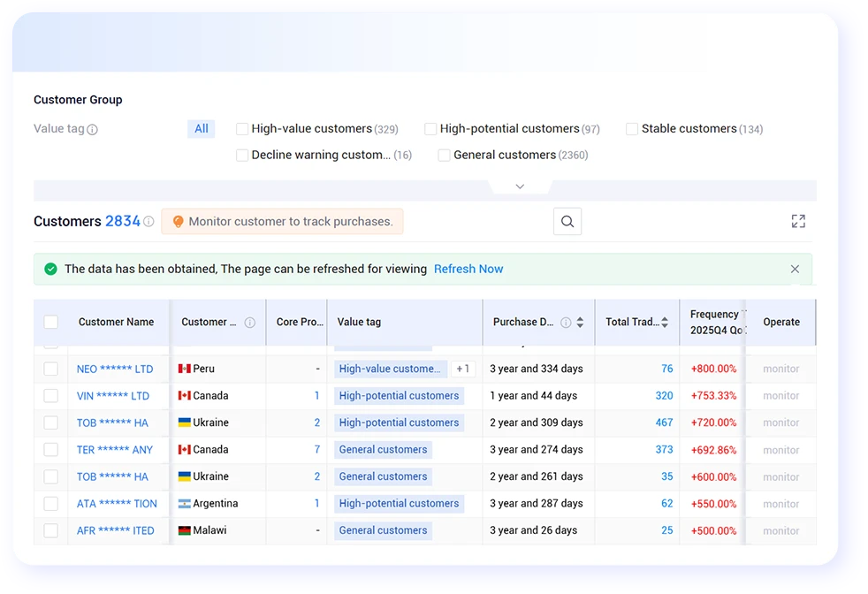The image size is (868, 594).
Task: Open AFR ****** ITED customer link
Action: coord(115,531)
